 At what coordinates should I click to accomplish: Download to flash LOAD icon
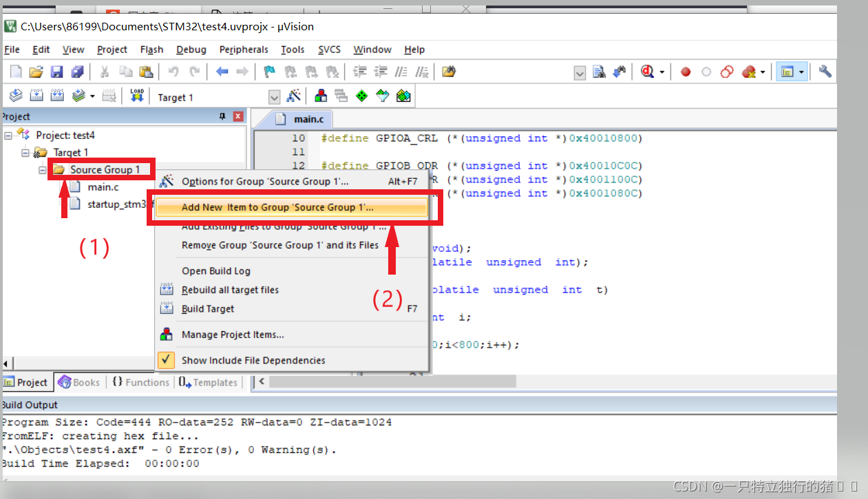pos(136,96)
